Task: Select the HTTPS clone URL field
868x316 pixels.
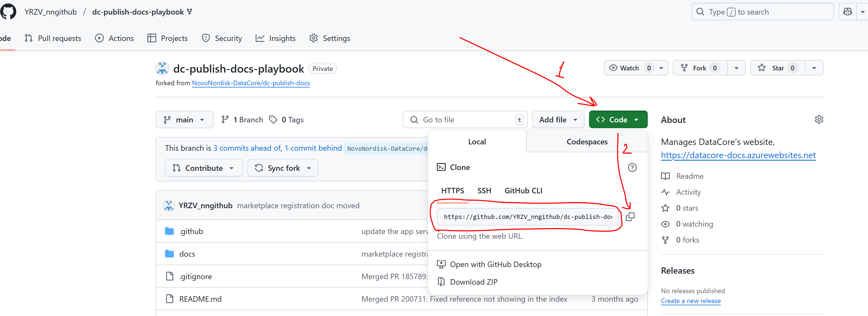Action: [528, 217]
